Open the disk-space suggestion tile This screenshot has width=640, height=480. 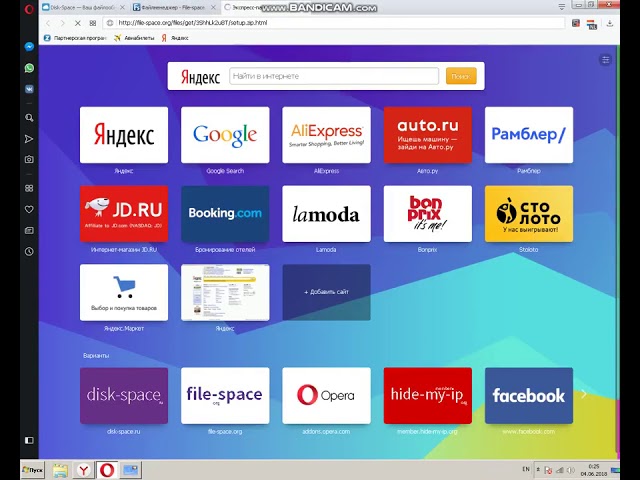pos(124,396)
